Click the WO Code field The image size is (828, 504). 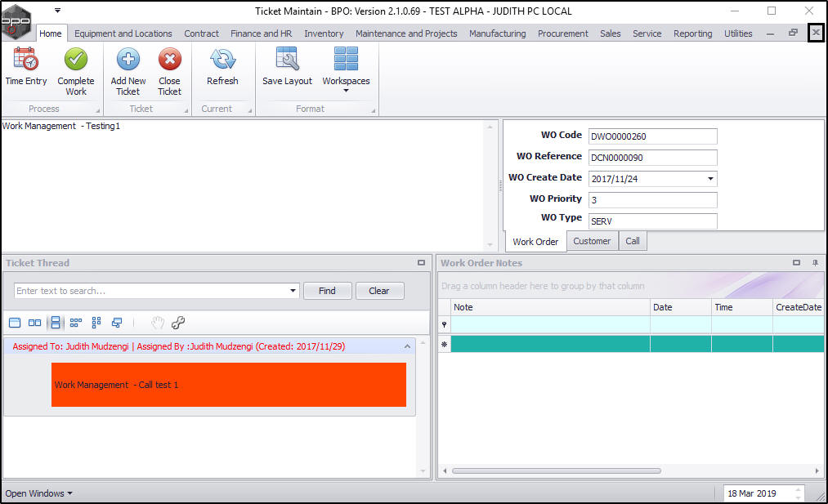[x=653, y=136]
